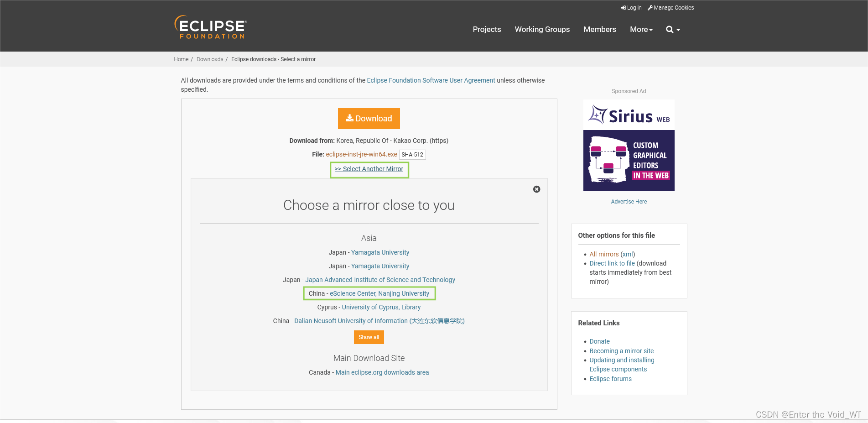
Task: Go to Downloads breadcrumb
Action: click(x=210, y=59)
